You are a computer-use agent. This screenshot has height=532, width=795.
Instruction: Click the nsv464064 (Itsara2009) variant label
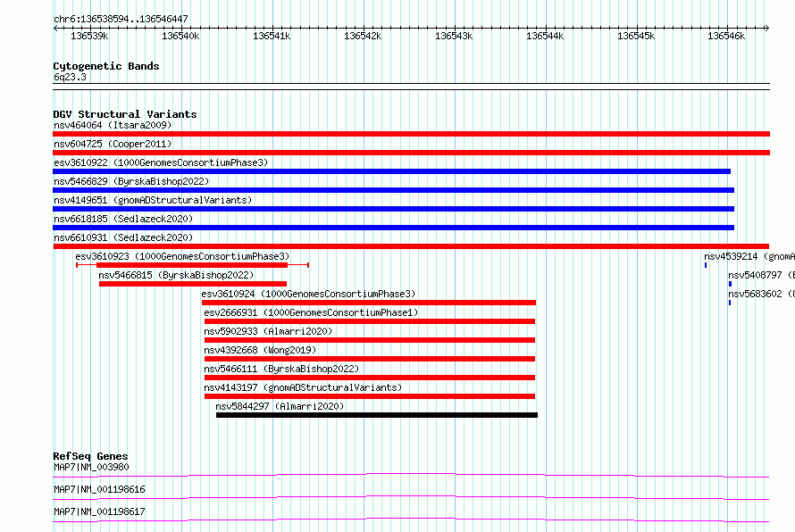click(113, 125)
